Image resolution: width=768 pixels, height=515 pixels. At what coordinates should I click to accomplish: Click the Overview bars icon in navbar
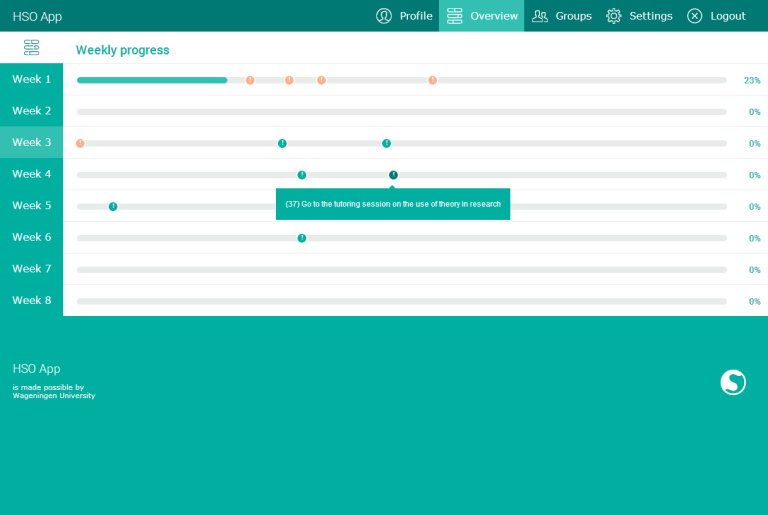point(455,16)
